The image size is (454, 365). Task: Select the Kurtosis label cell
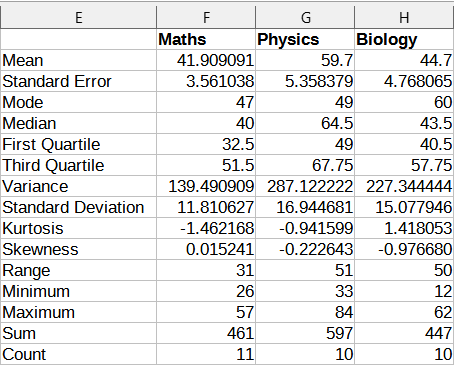click(x=78, y=228)
